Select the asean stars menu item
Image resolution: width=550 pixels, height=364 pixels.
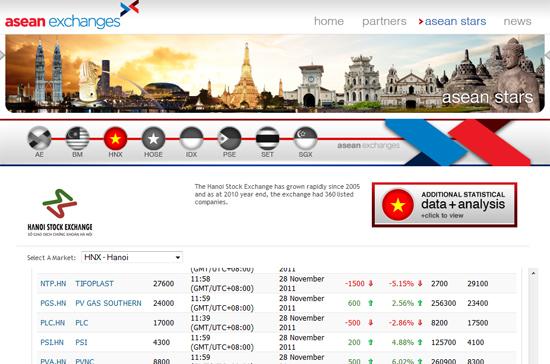click(x=455, y=21)
